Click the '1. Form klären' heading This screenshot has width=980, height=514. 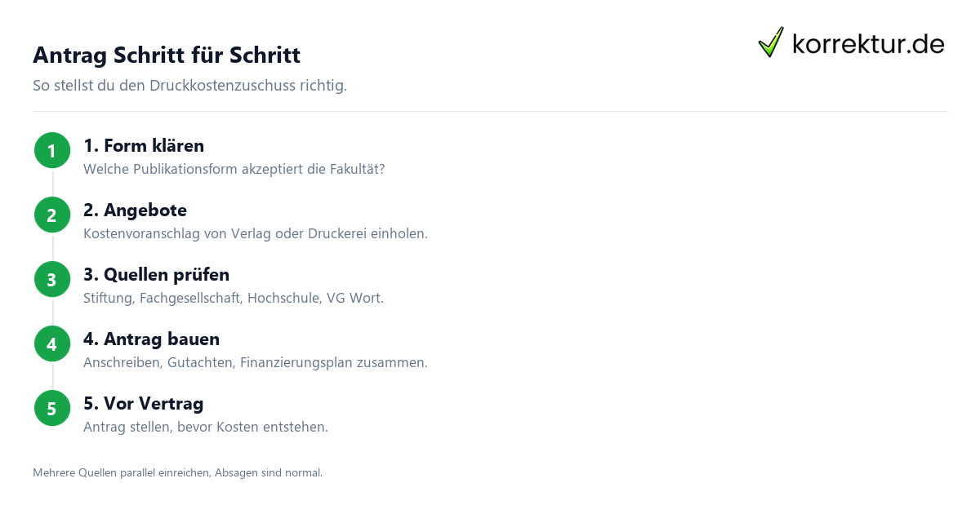click(144, 146)
